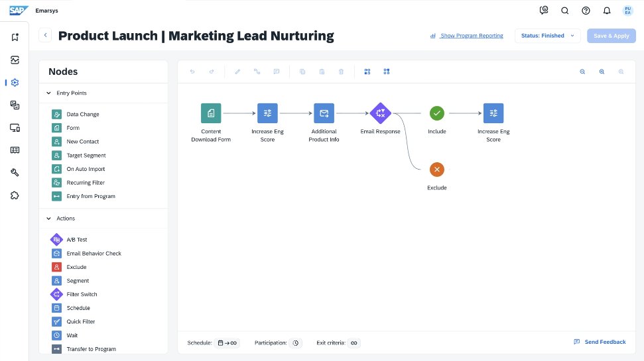The image size is (644, 361).
Task: Collapse the Actions section
Action: tap(48, 219)
